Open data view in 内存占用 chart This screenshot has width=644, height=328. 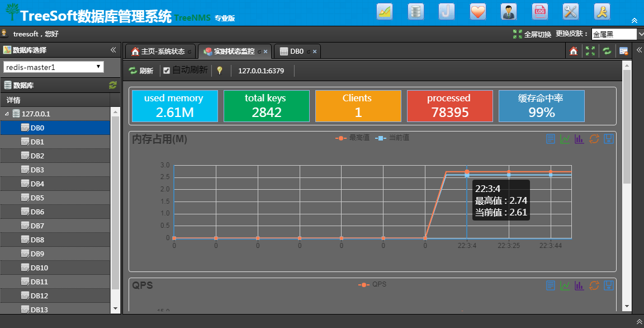[551, 139]
